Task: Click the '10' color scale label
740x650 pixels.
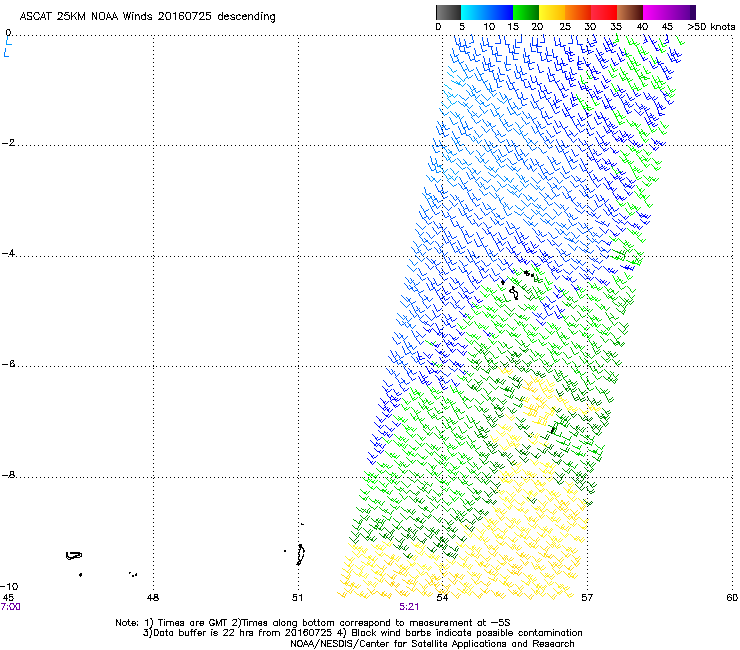Action: (x=489, y=27)
